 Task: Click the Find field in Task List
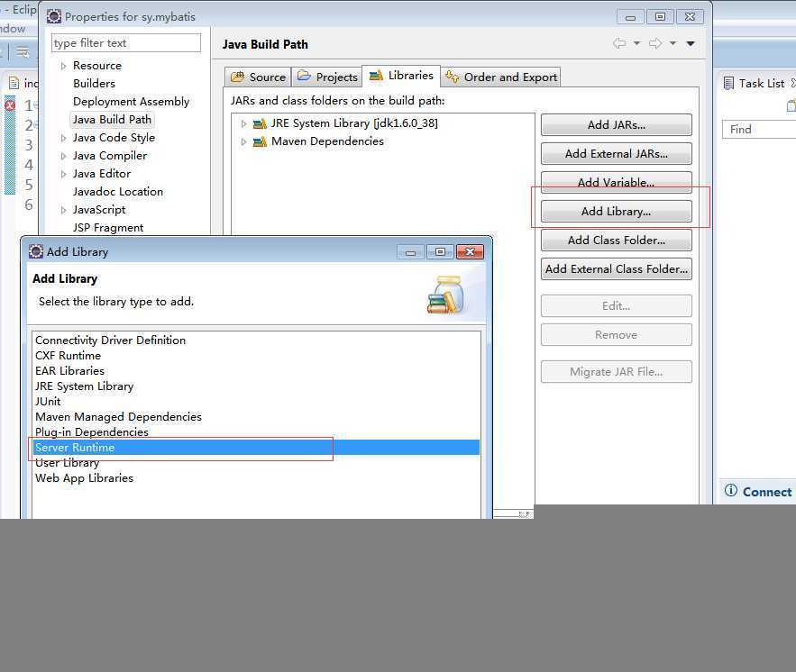[x=759, y=130]
